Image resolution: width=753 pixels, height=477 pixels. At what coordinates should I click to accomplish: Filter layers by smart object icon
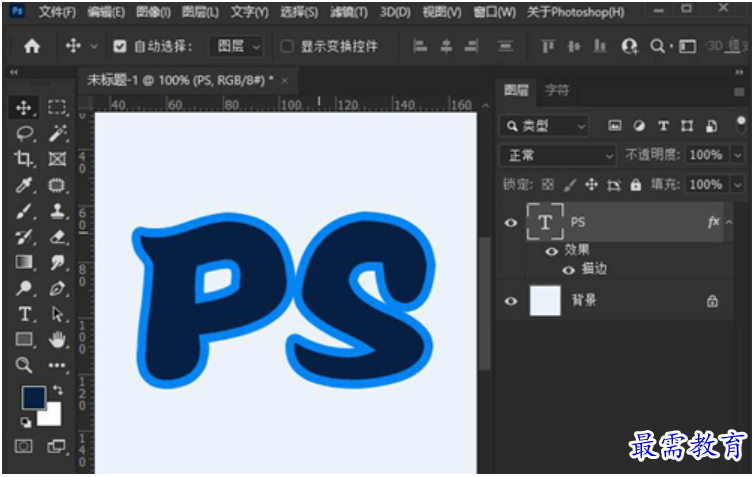click(x=711, y=126)
